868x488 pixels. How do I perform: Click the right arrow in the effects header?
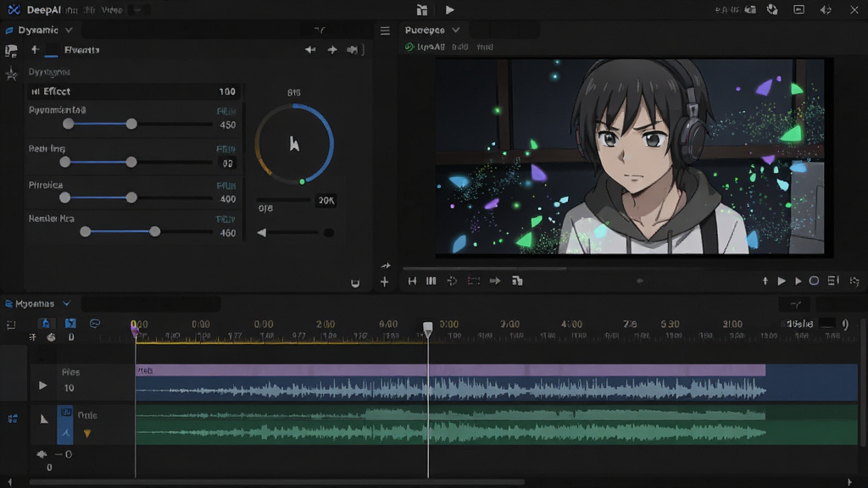[x=332, y=50]
